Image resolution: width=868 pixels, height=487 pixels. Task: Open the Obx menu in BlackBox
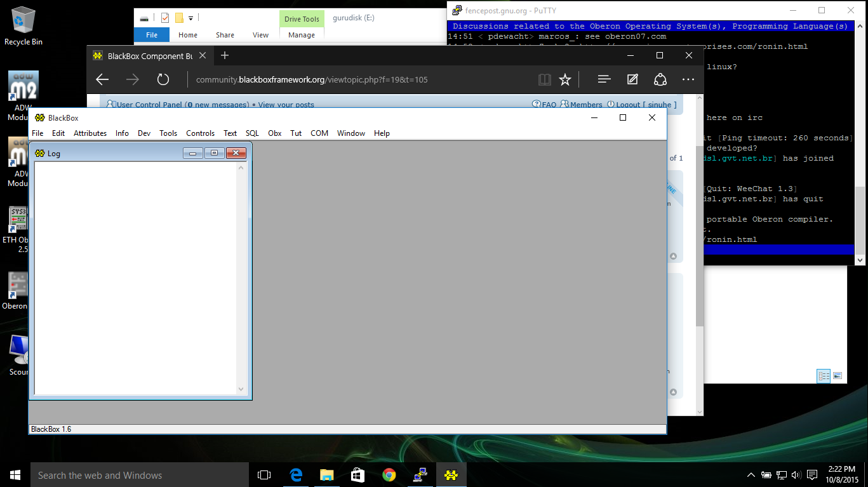(274, 133)
